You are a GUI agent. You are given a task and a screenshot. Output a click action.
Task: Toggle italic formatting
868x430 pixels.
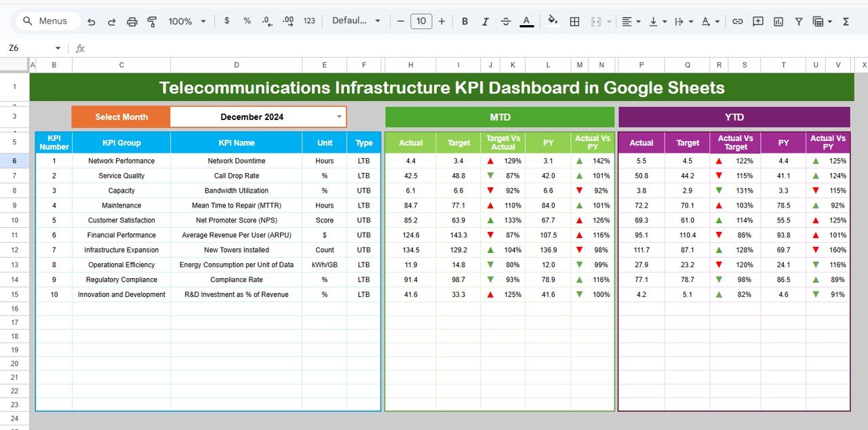[486, 21]
